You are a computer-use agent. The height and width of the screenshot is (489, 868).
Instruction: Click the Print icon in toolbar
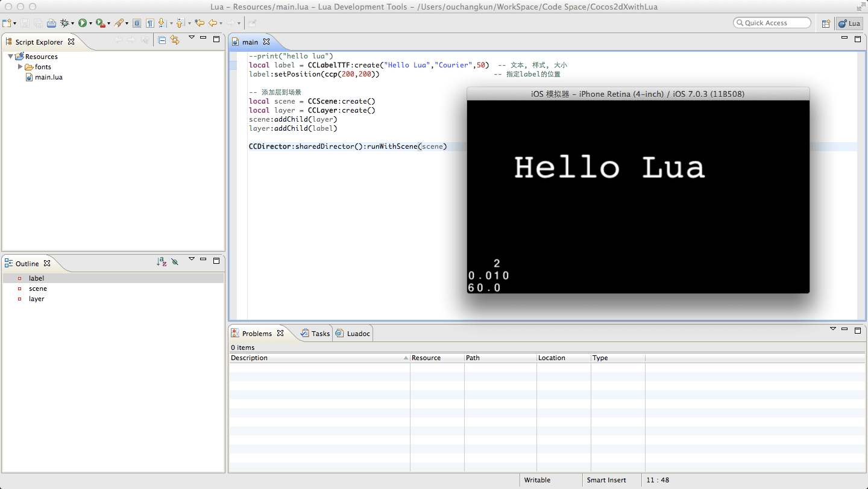point(51,23)
